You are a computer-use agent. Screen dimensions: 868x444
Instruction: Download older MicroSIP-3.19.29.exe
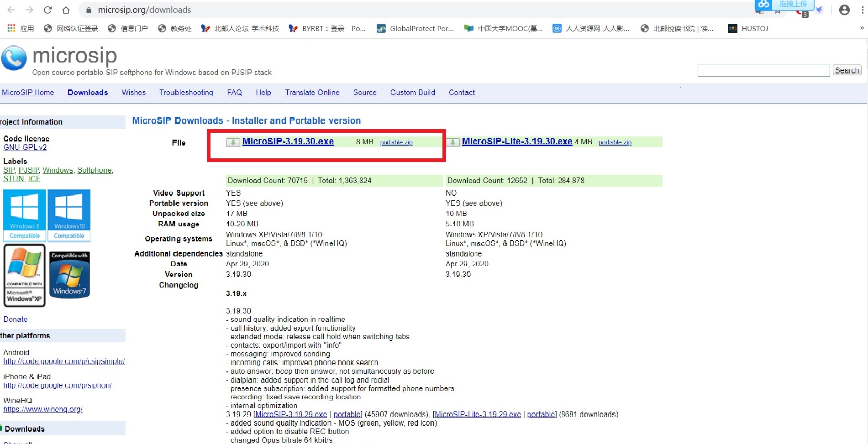pos(291,414)
